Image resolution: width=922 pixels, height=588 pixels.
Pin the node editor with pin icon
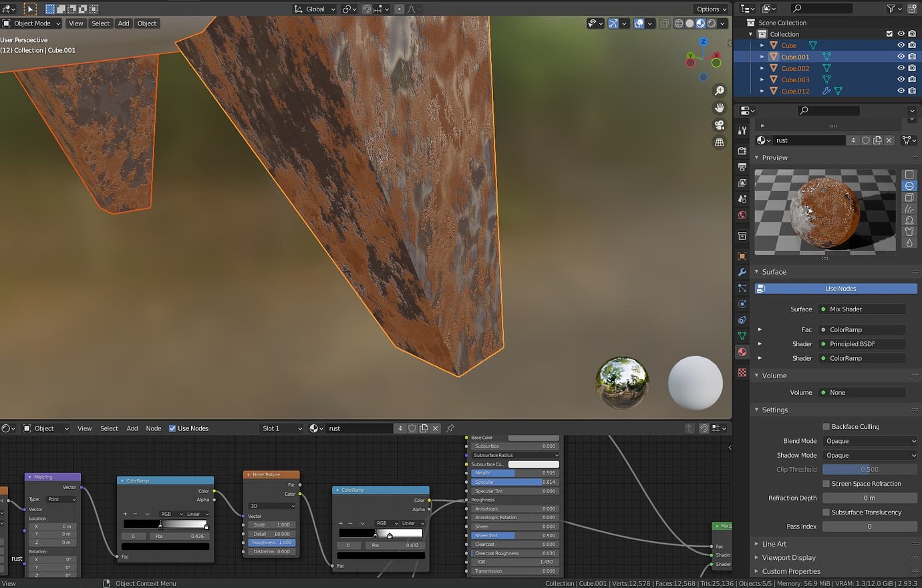[450, 428]
